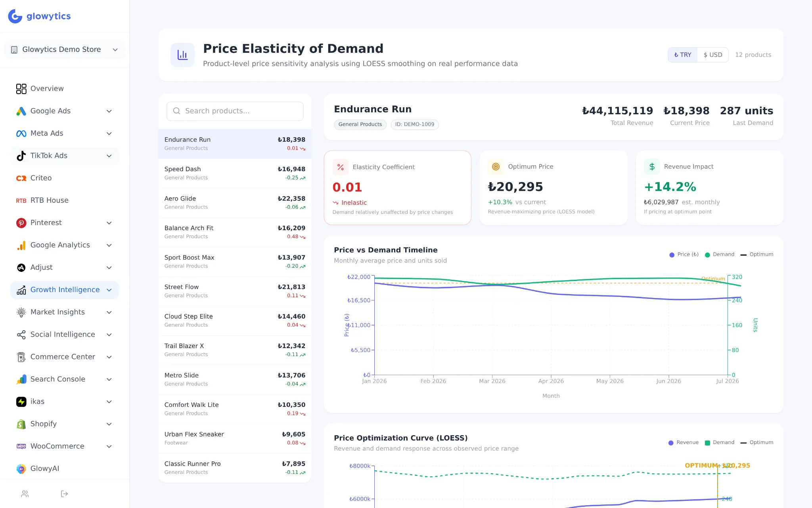Screen dimensions: 812x508
Task: Open GlowyAI menu item
Action: click(x=65, y=469)
